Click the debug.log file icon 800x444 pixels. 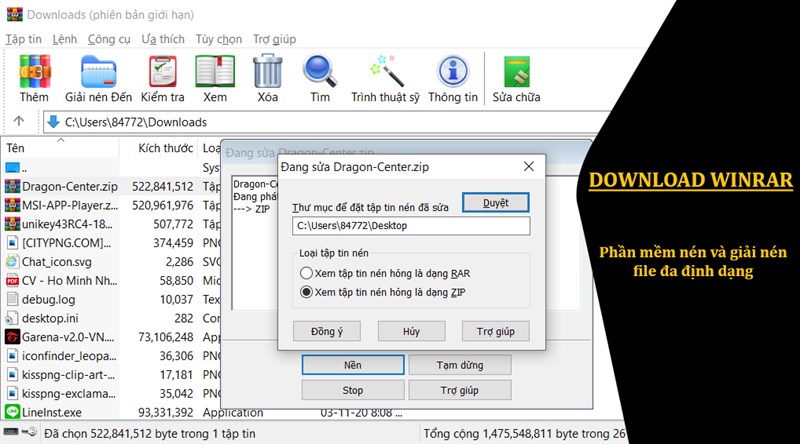12,300
